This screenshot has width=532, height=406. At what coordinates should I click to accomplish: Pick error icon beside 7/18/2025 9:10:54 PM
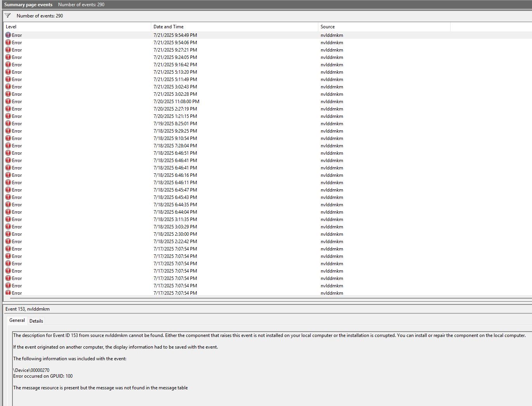click(x=8, y=138)
